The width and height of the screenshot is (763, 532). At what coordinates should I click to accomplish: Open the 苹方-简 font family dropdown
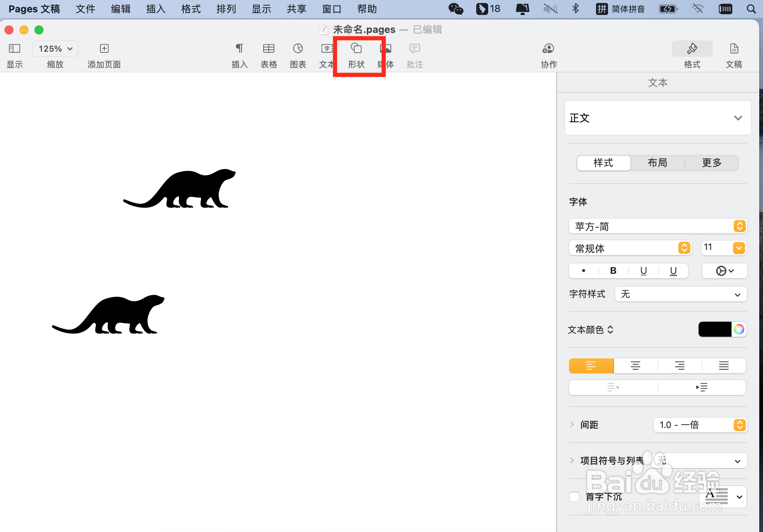pos(658,226)
